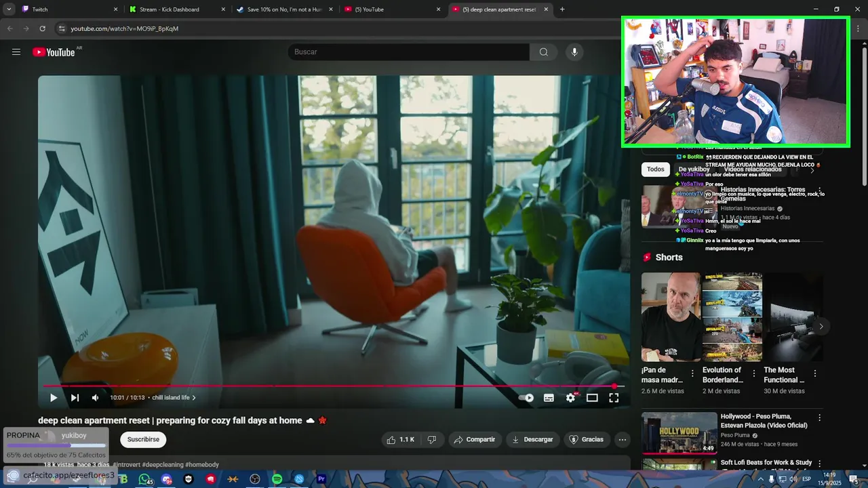This screenshot has height=488, width=868.
Task: Skip to the next video
Action: [x=75, y=398]
